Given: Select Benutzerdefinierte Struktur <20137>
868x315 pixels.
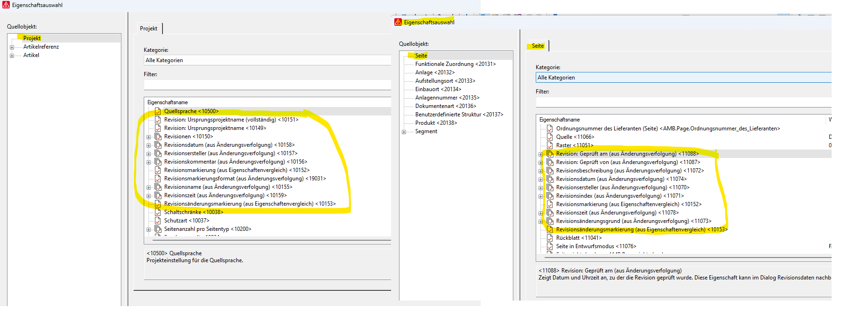Looking at the screenshot, I should 459,115.
